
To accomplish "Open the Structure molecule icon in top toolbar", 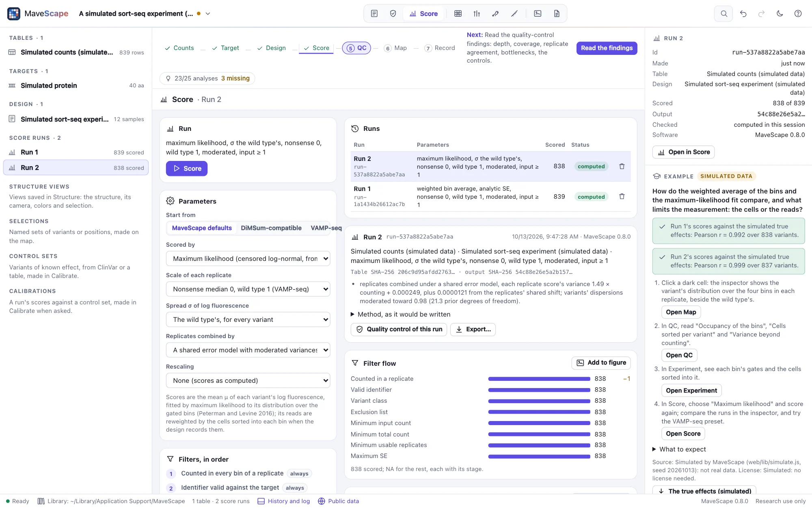I will (x=495, y=13).
